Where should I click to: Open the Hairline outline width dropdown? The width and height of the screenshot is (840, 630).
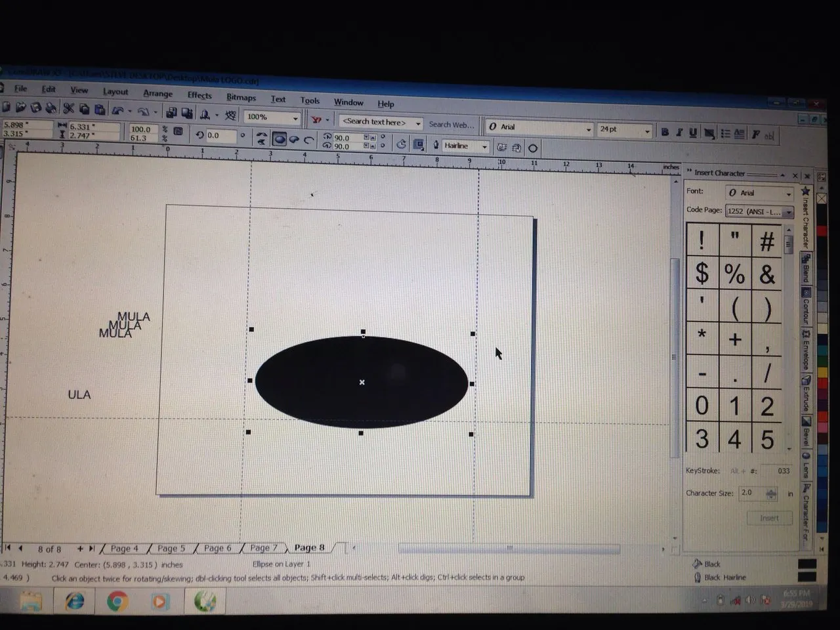pos(484,147)
